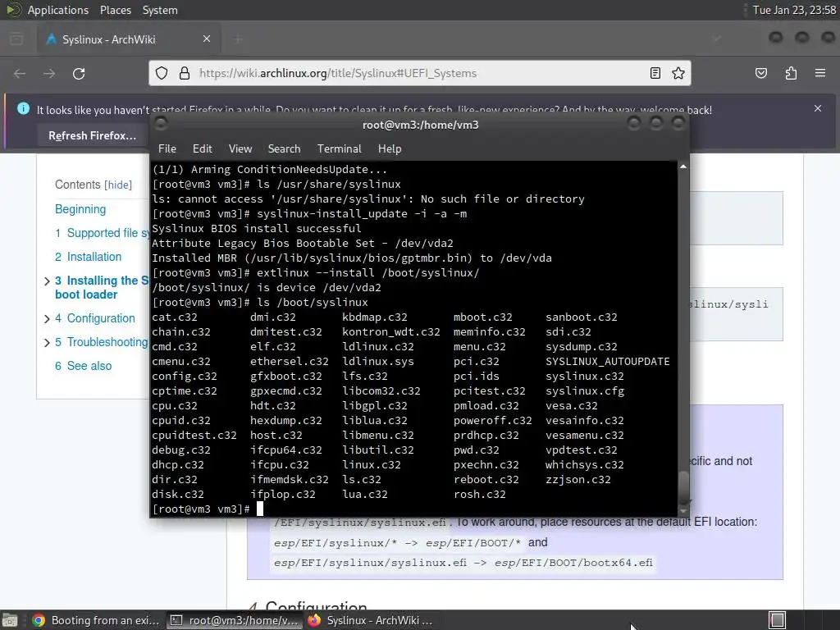Go to Installation section link
This screenshot has width=840, height=630.
(89, 257)
